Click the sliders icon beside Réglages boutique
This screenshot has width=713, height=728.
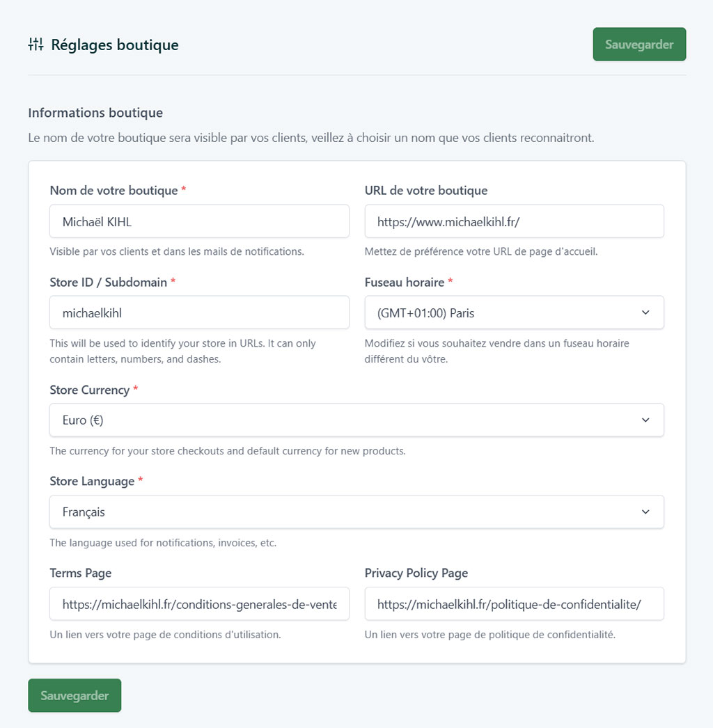pyautogui.click(x=35, y=44)
